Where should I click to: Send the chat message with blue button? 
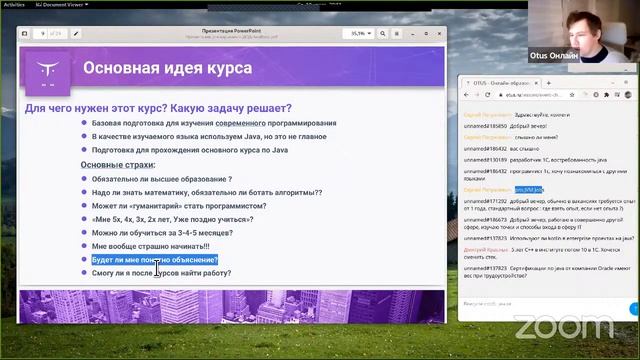635,309
